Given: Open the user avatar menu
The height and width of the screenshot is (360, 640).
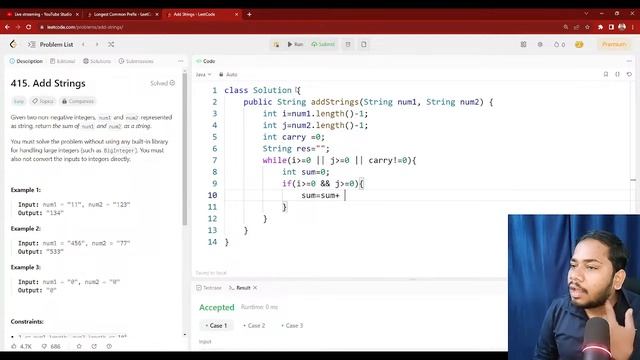Looking at the screenshot, I should (579, 44).
